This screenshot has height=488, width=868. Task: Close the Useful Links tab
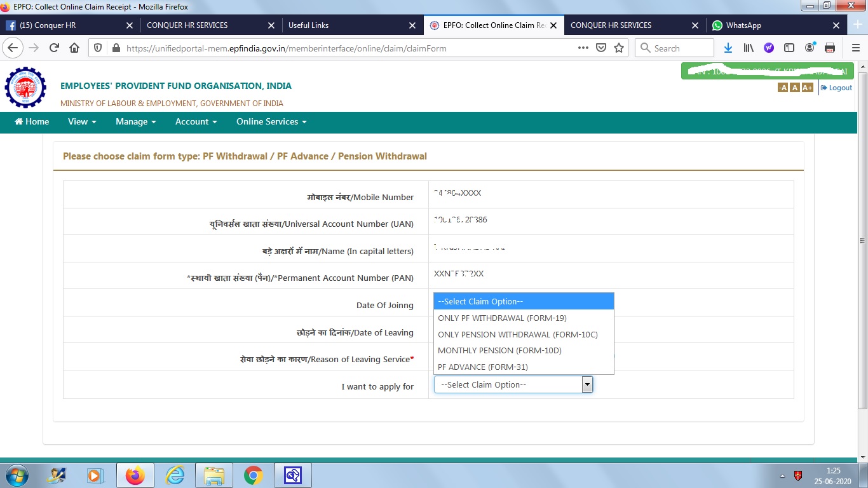coord(412,25)
